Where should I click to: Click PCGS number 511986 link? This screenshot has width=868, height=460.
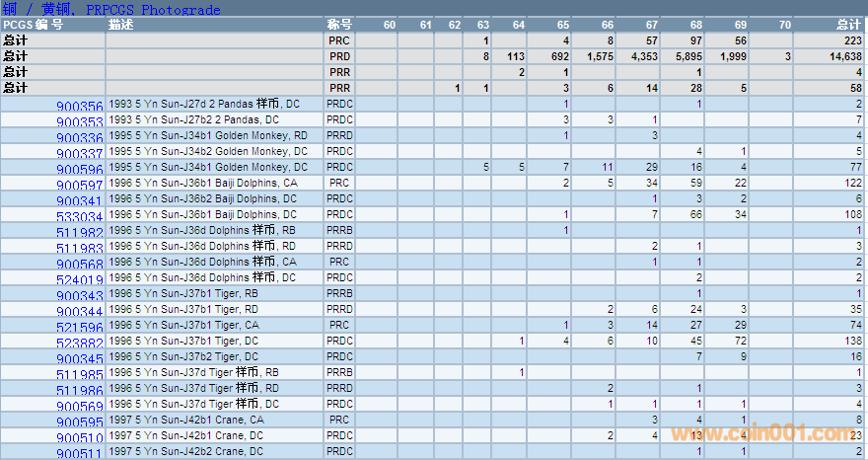tap(80, 391)
